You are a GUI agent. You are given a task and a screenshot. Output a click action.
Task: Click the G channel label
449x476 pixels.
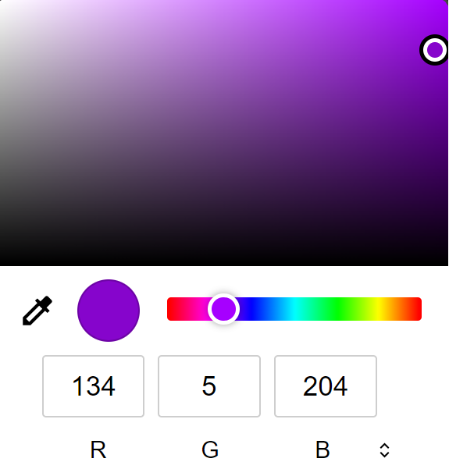(x=210, y=450)
